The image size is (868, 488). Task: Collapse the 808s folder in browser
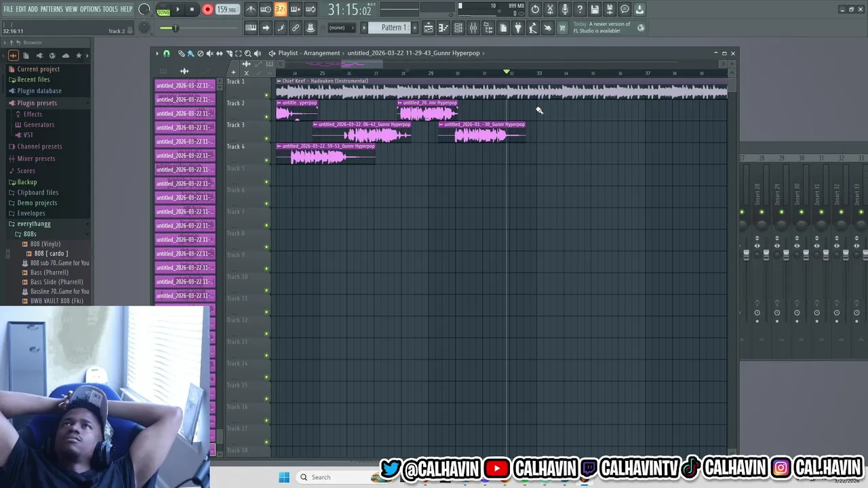pyautogui.click(x=30, y=234)
